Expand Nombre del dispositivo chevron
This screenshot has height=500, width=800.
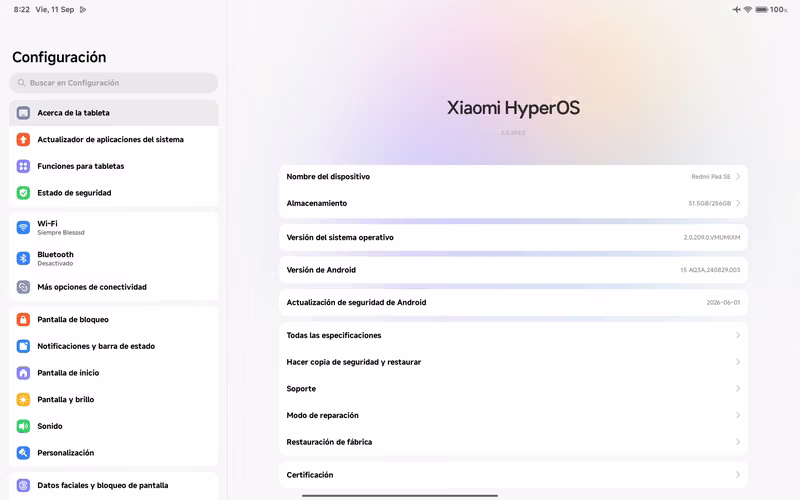click(x=738, y=177)
